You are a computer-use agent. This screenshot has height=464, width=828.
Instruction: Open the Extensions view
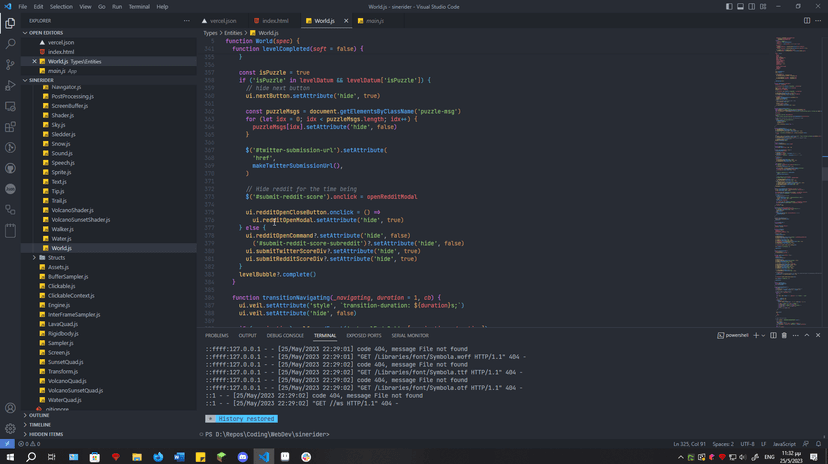10,127
